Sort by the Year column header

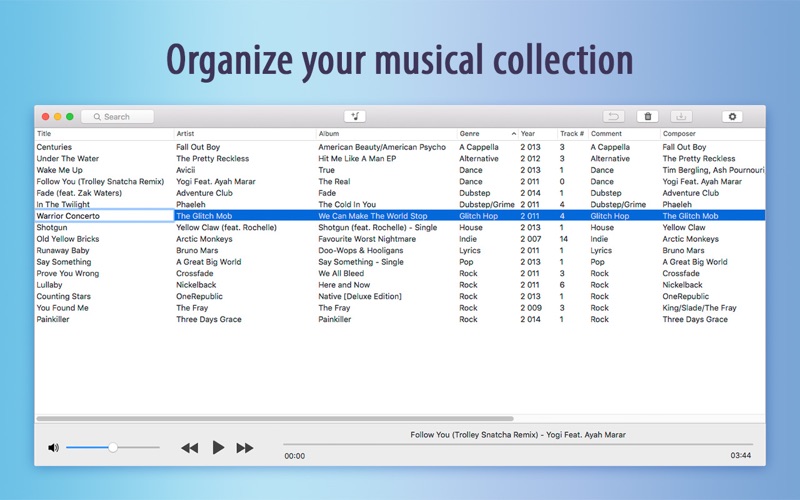pyautogui.click(x=538, y=134)
